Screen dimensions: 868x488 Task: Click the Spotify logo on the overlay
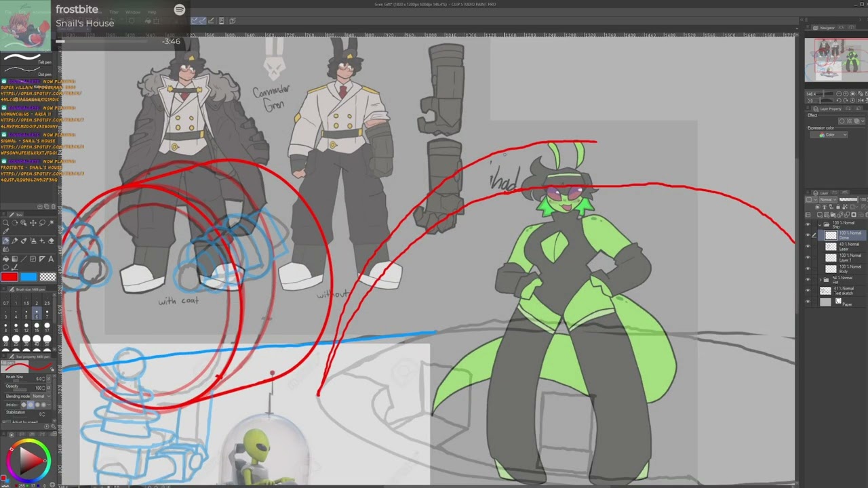pyautogui.click(x=180, y=9)
